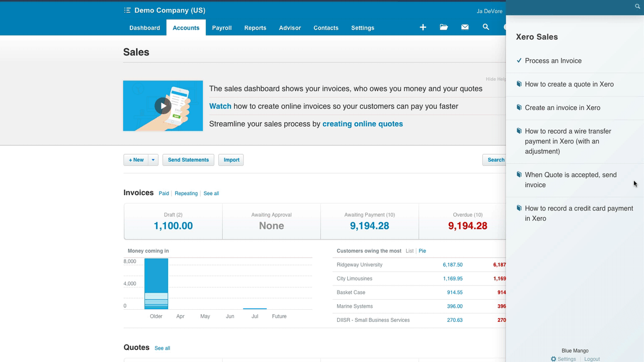Show Repeating invoices

click(x=186, y=193)
